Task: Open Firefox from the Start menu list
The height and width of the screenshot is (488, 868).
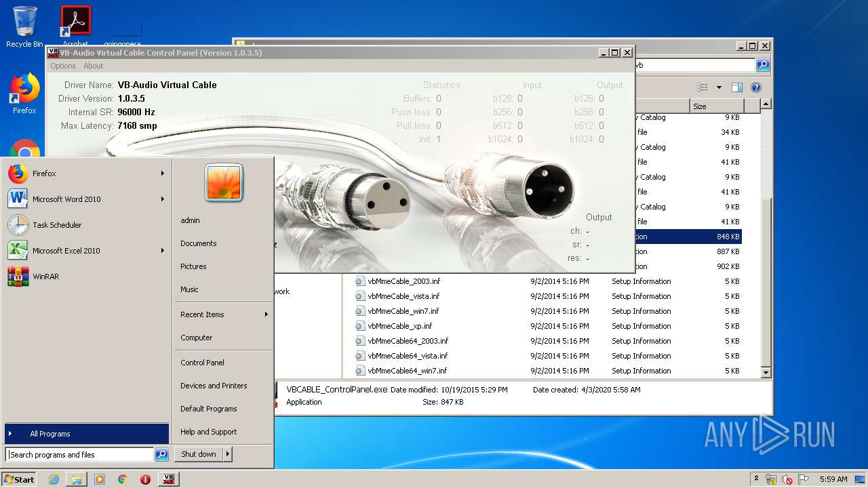Action: 86,174
